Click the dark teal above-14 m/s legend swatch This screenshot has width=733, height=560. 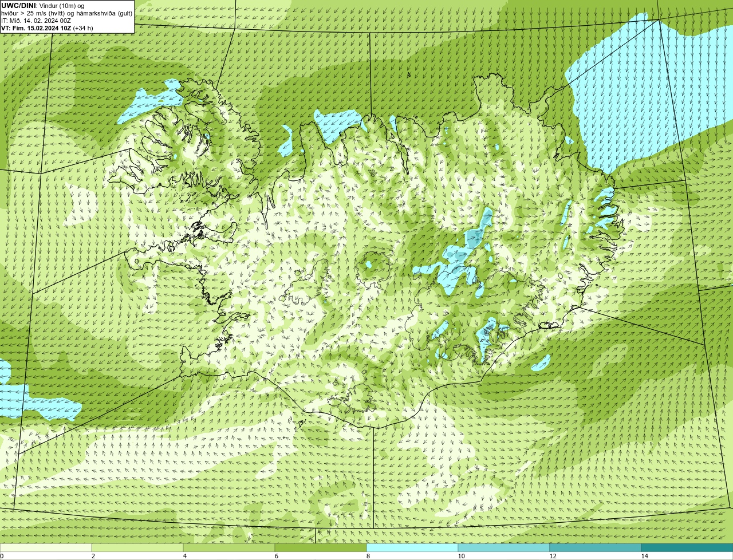point(687,547)
